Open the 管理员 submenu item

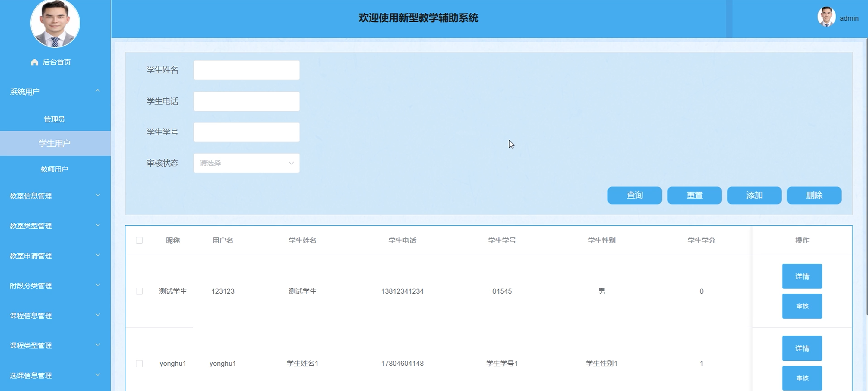pyautogui.click(x=54, y=119)
